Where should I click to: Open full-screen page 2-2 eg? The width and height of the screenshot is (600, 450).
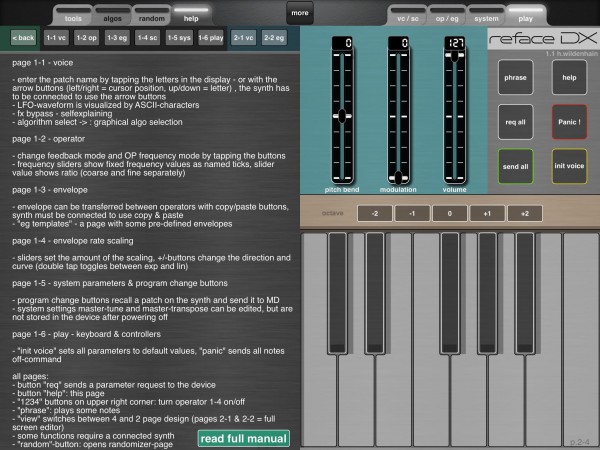[274, 38]
